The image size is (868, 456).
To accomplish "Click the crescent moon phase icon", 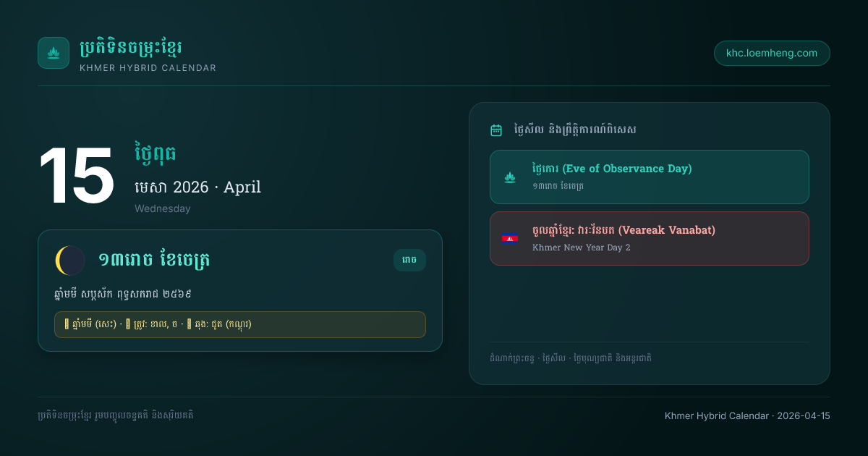I will click(70, 261).
